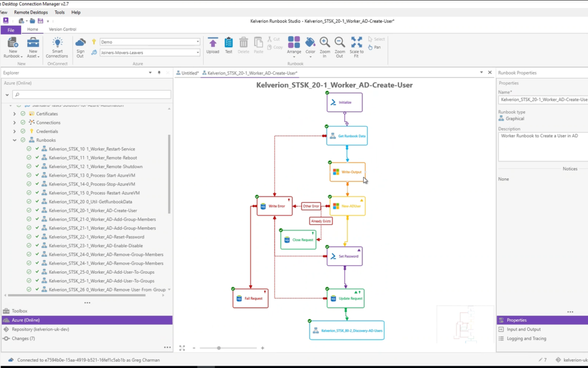Expand the Credentials tree node
The width and height of the screenshot is (588, 368).
point(14,131)
